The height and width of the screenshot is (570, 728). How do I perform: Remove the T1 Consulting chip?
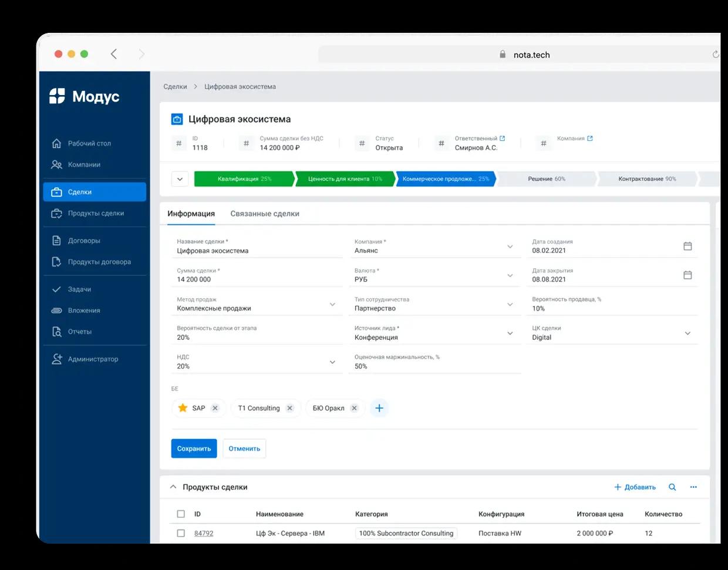[289, 408]
